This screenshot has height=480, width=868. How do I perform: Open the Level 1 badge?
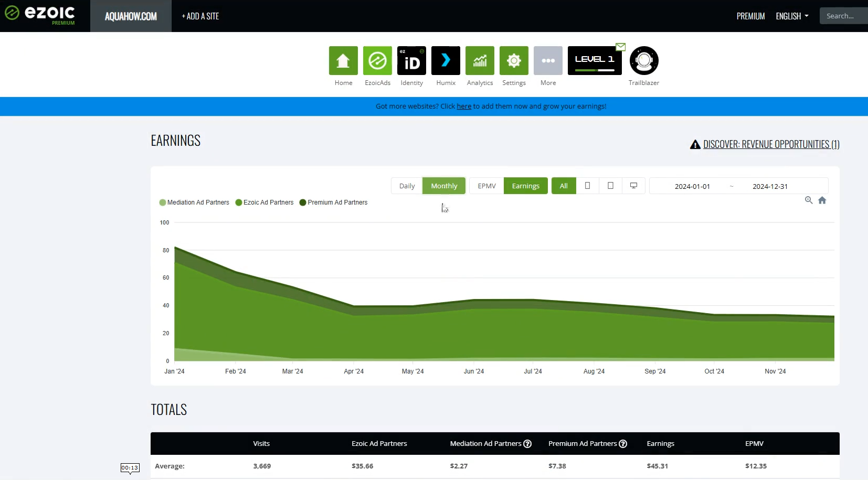pos(595,60)
